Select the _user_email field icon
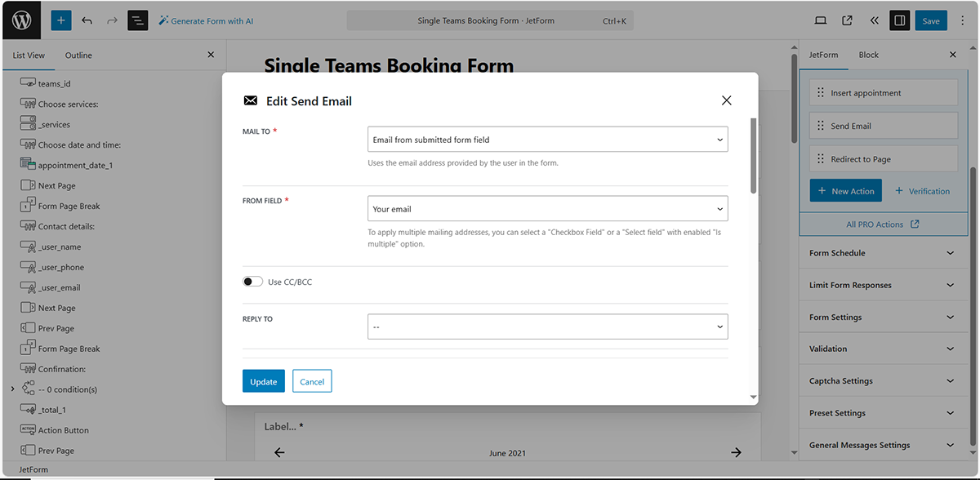This screenshot has width=980, height=480. point(28,287)
